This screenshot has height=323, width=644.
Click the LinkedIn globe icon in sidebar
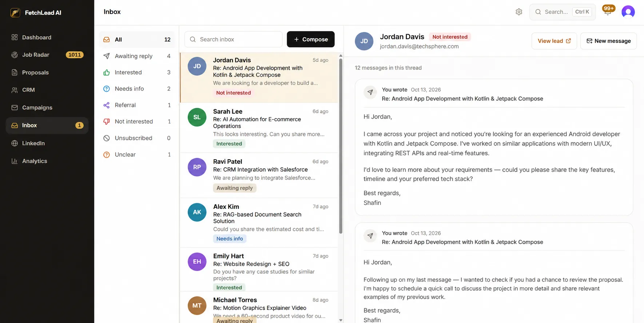(15, 143)
